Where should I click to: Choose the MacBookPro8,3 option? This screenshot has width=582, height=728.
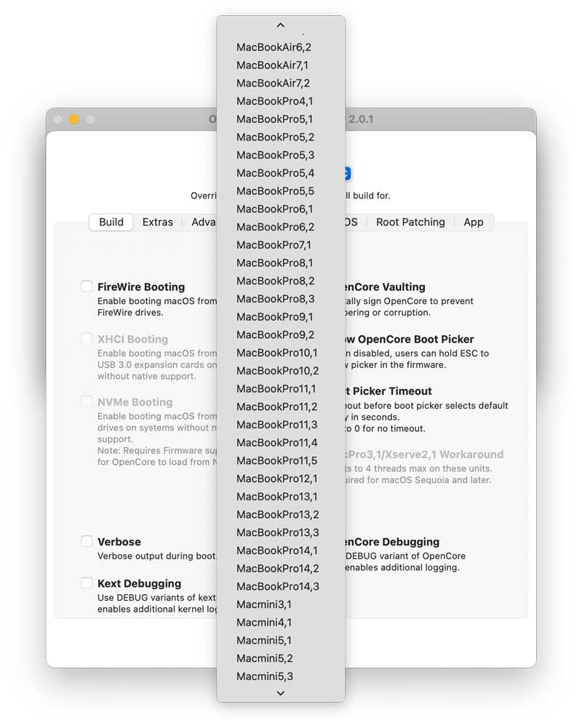pos(281,299)
